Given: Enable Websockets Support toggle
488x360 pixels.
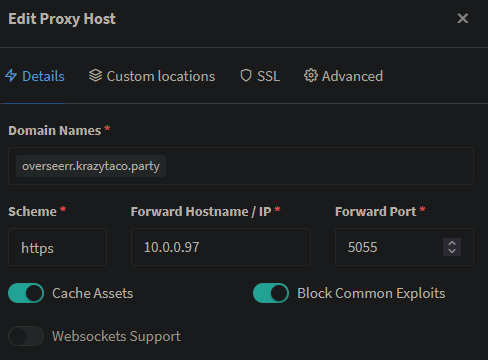Looking at the screenshot, I should [x=26, y=336].
